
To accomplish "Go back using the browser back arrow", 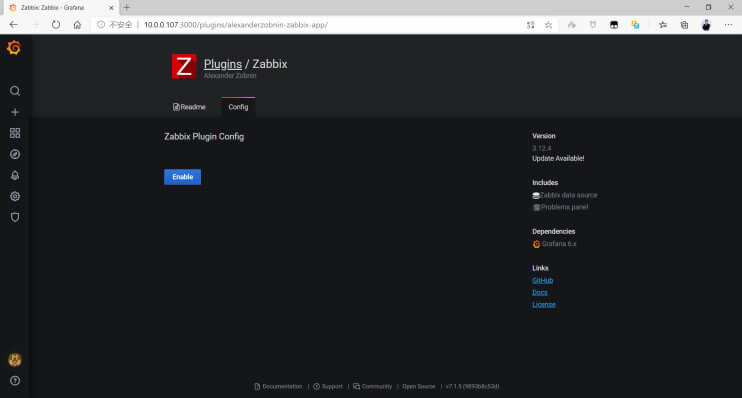I will (14, 25).
